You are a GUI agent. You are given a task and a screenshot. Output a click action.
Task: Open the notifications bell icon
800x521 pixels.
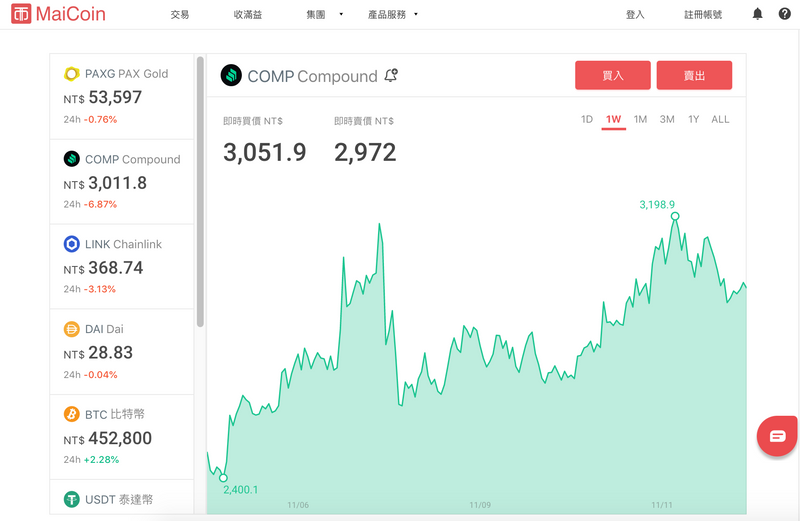(758, 14)
